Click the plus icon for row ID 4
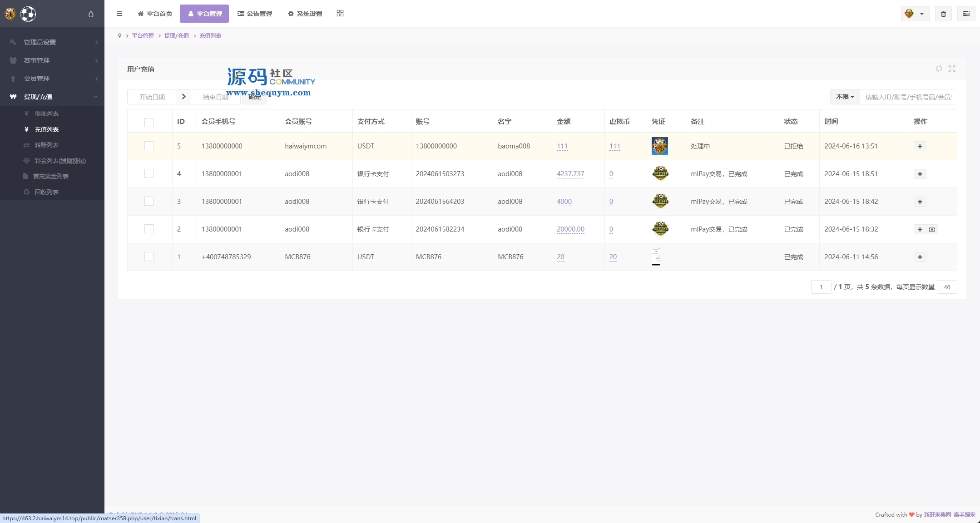This screenshot has width=980, height=523. coord(920,174)
